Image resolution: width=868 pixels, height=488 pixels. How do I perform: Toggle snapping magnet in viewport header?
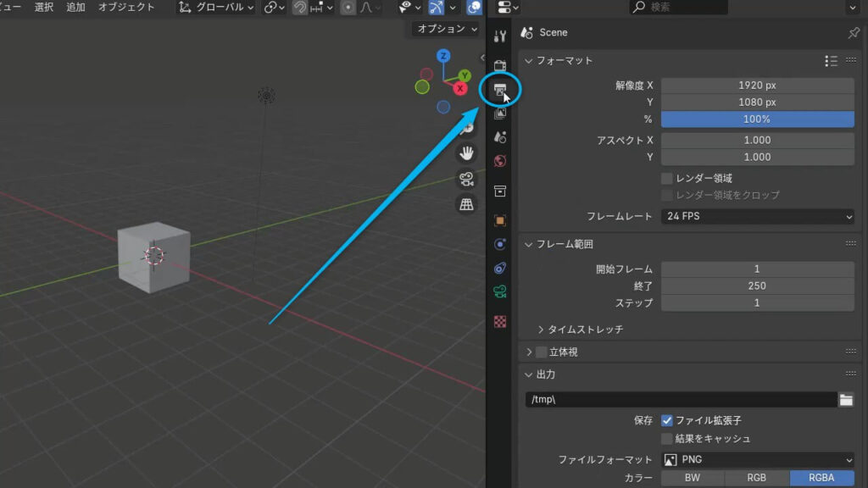point(299,7)
